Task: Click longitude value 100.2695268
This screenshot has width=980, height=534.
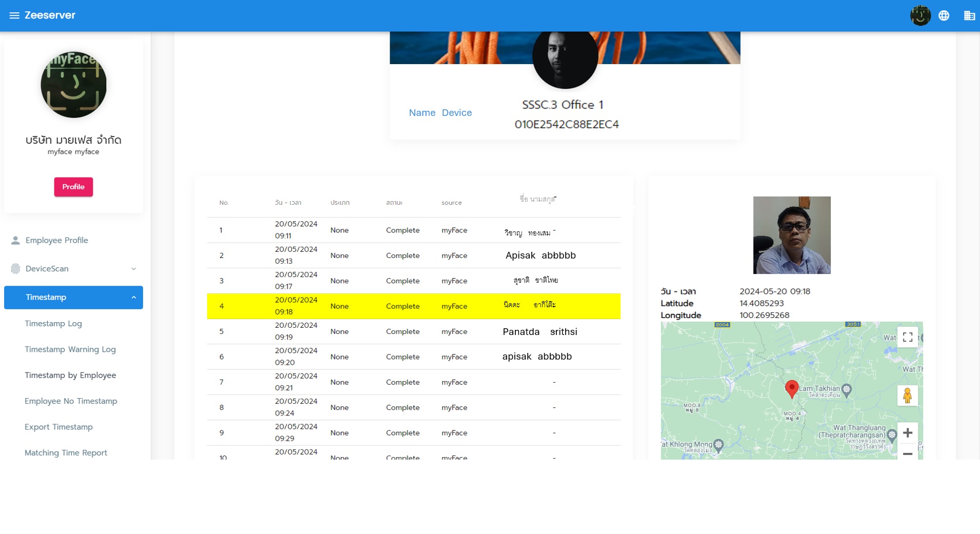Action: [764, 315]
